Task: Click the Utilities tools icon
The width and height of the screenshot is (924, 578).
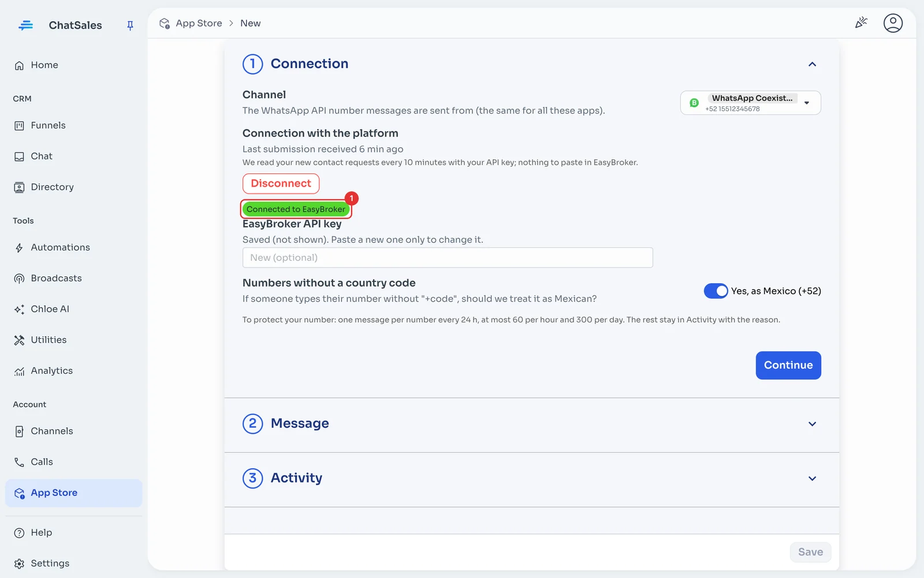Action: [x=19, y=340]
